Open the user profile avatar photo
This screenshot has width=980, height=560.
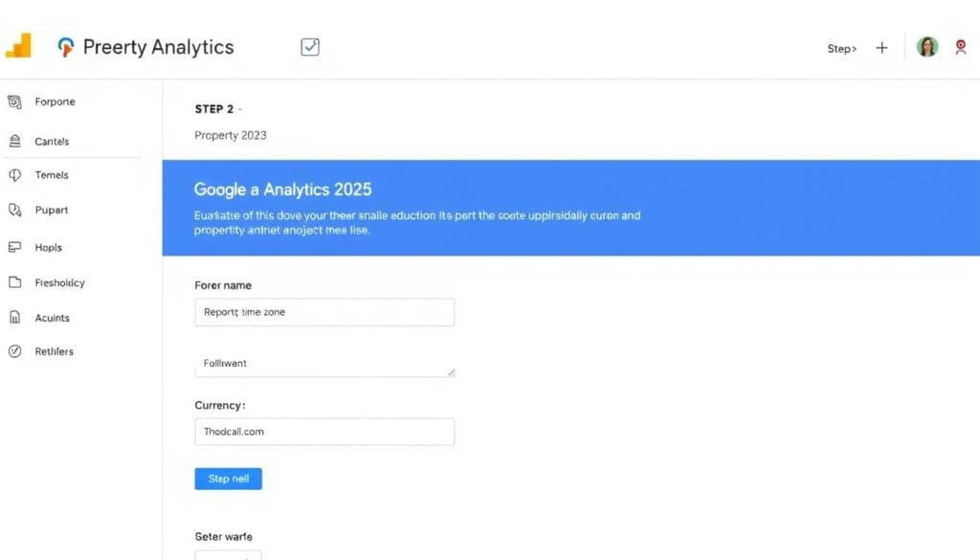(x=926, y=47)
